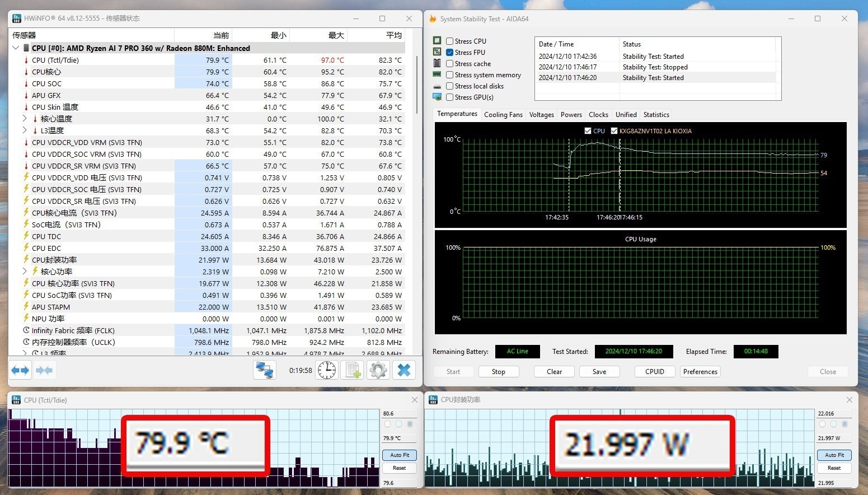Image resolution: width=868 pixels, height=495 pixels.
Task: Expand the 核心温度 tree row
Action: point(25,119)
